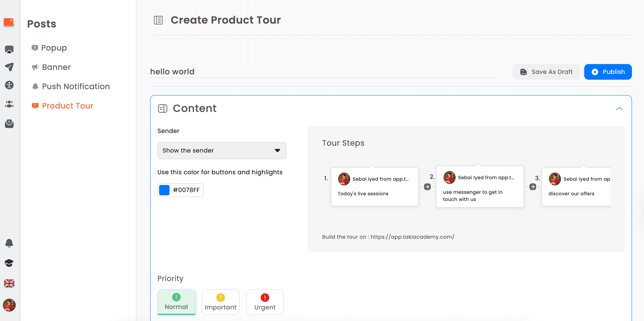Click sender avatar in tour step 1
This screenshot has width=644, height=321.
tap(344, 179)
